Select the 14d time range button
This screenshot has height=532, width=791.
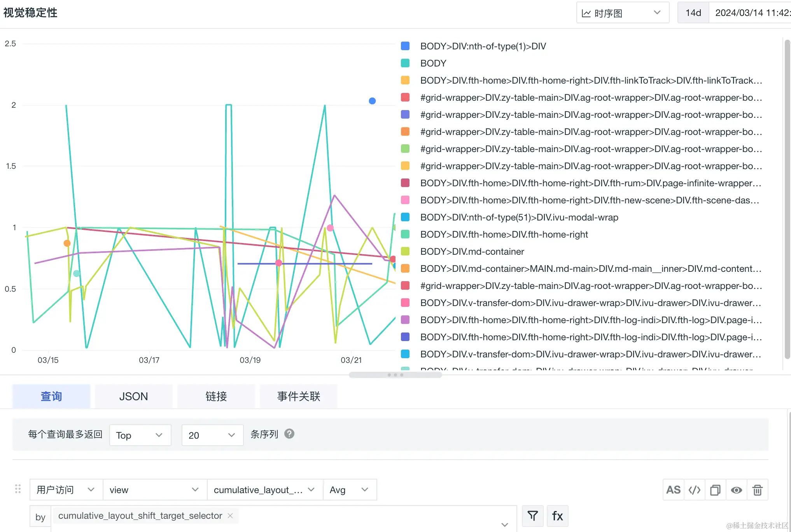pyautogui.click(x=693, y=13)
